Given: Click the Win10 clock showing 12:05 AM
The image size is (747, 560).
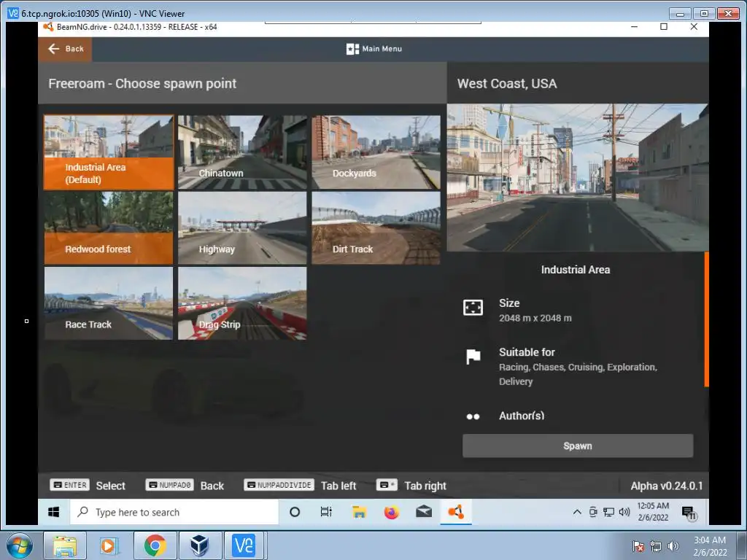Looking at the screenshot, I should coord(653,512).
